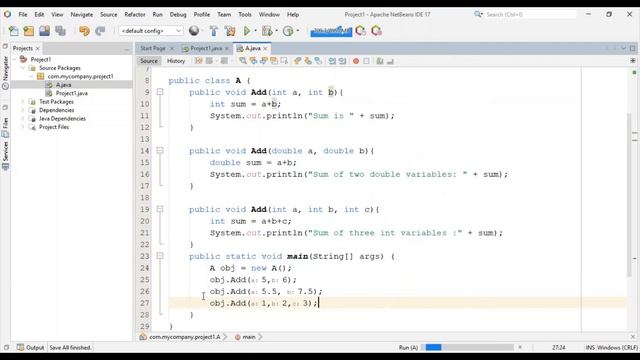Open the Run Project dropdown arrow
Viewport: 640px width, 360px height.
coord(256,31)
